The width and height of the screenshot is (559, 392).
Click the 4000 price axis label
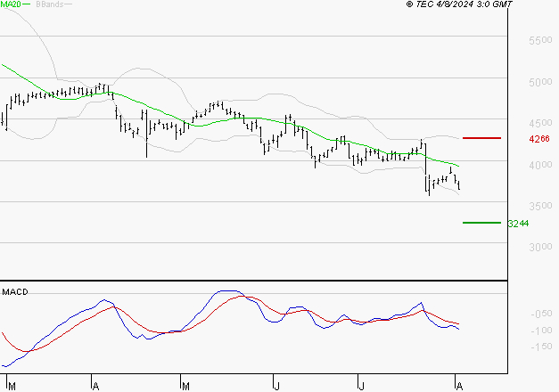pos(540,166)
